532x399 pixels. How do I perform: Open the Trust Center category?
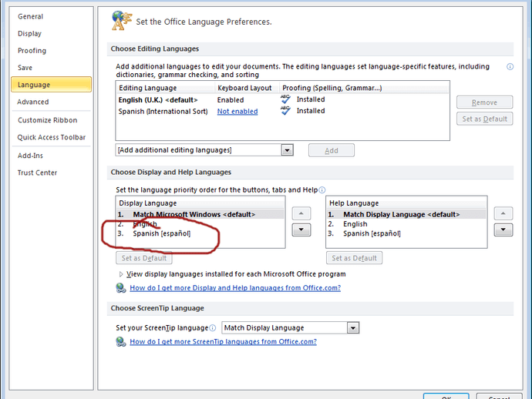coord(37,173)
